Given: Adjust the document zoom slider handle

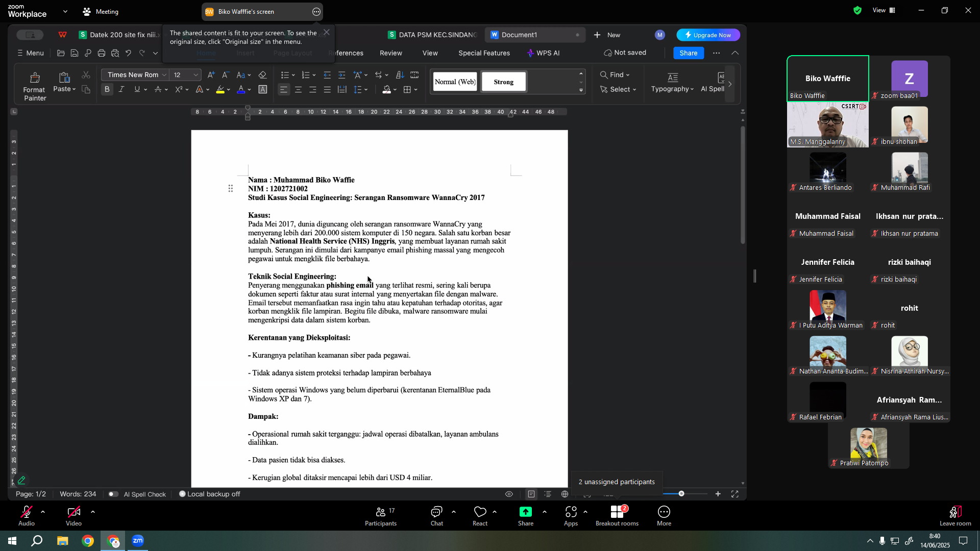Looking at the screenshot, I should pyautogui.click(x=681, y=494).
